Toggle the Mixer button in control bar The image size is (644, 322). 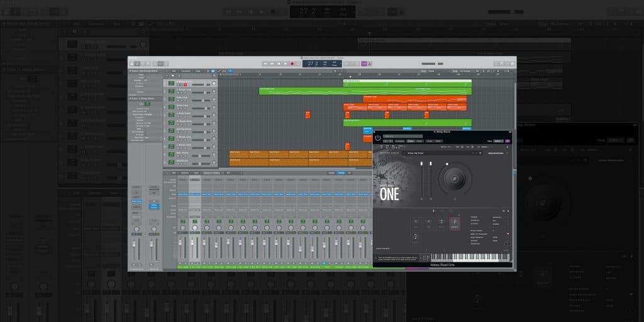pyautogui.click(x=160, y=64)
